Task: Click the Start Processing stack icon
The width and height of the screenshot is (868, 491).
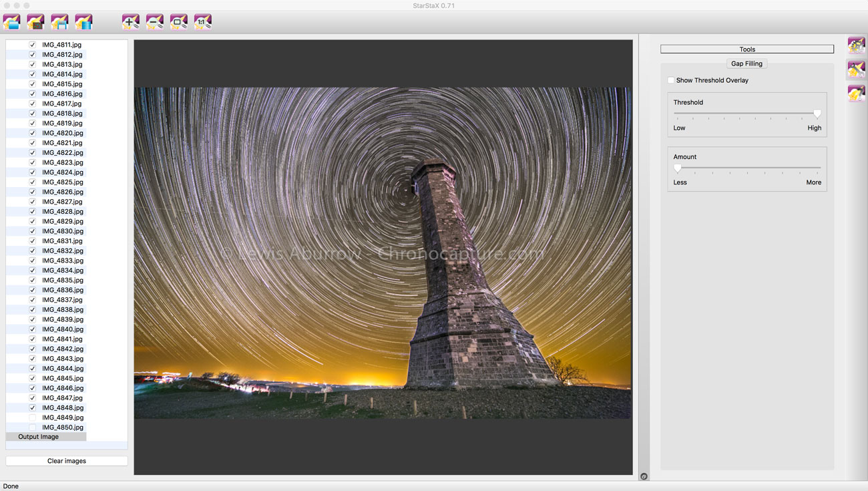Action: click(83, 22)
